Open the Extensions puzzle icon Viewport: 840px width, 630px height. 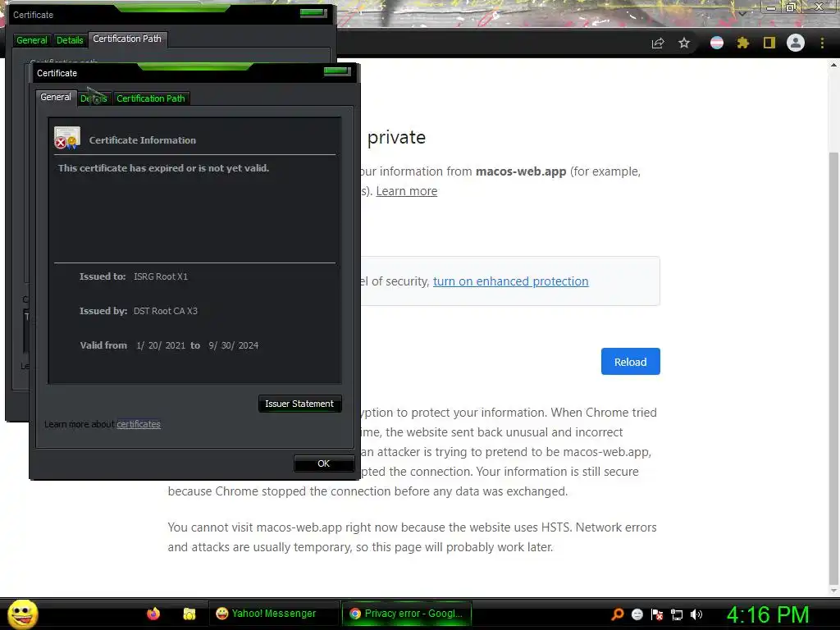(743, 43)
